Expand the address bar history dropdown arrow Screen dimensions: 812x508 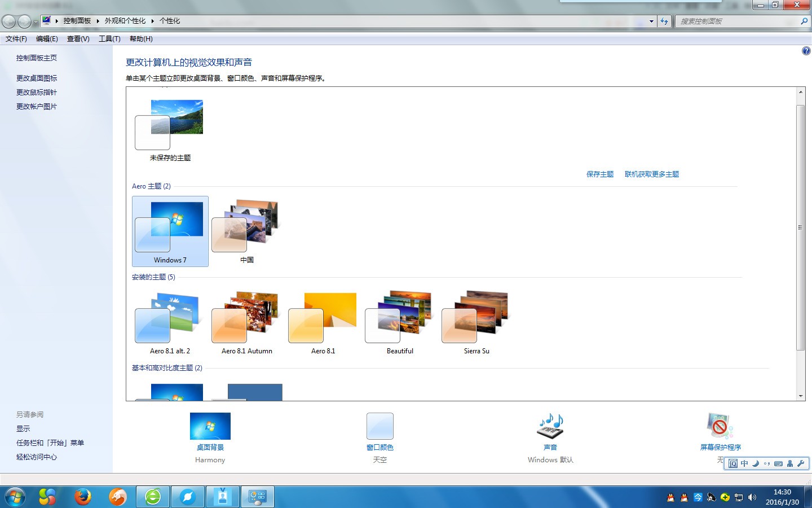[x=651, y=21]
